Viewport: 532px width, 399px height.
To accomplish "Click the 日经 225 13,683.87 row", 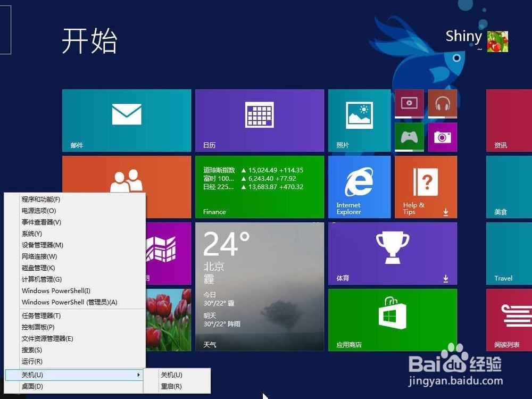I will click(253, 187).
